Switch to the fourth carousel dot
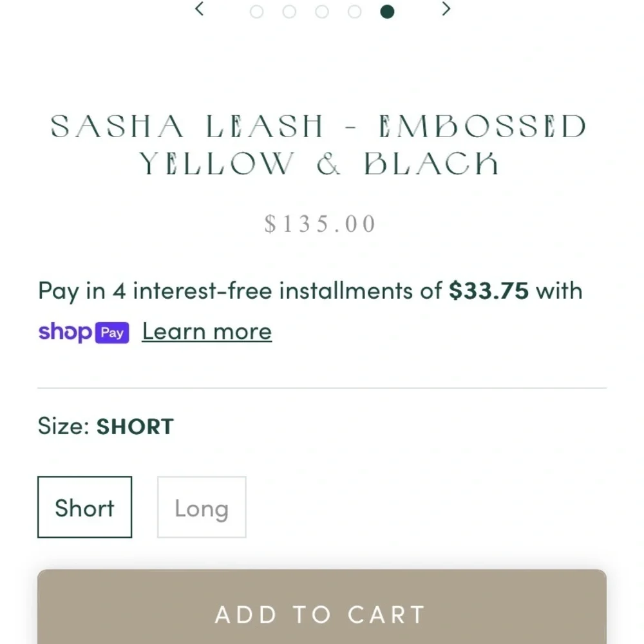Viewport: 644px width, 644px height. pyautogui.click(x=354, y=12)
